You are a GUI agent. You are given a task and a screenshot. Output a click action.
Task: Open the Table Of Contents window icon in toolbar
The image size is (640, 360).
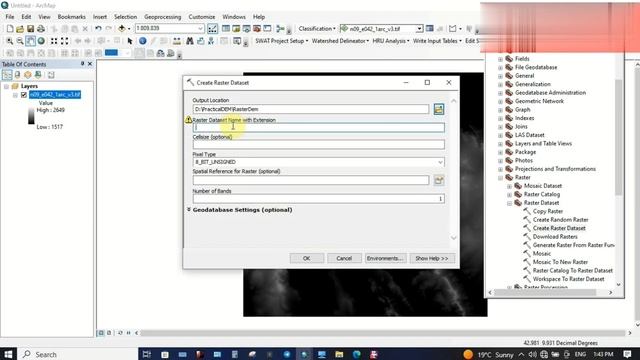coord(226,29)
